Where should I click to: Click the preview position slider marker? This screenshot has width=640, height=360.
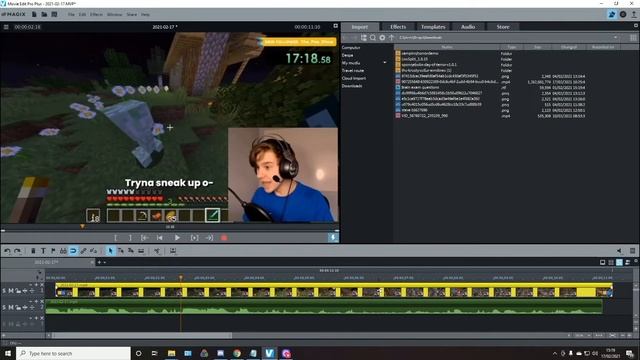point(82,226)
